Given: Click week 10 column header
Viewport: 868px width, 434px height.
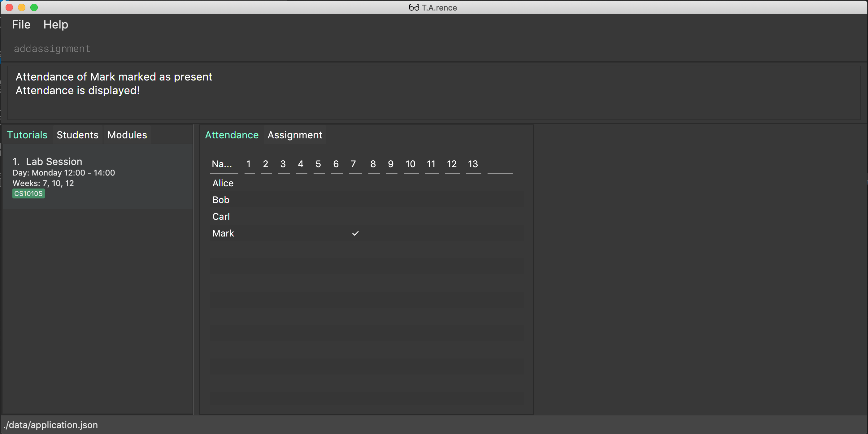Looking at the screenshot, I should pos(410,164).
